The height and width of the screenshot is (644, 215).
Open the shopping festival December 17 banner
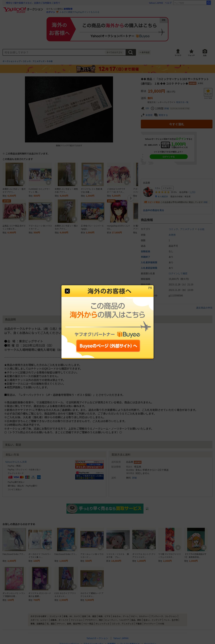point(107,69)
